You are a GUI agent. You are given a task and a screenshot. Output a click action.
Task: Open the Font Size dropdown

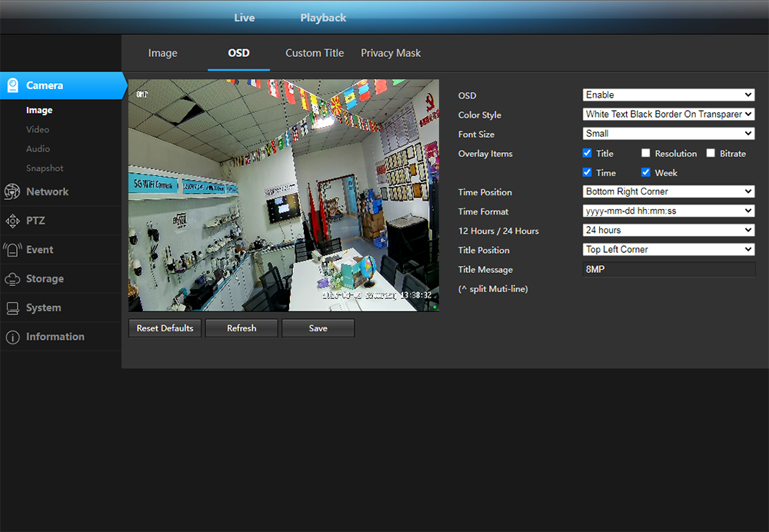click(x=668, y=134)
